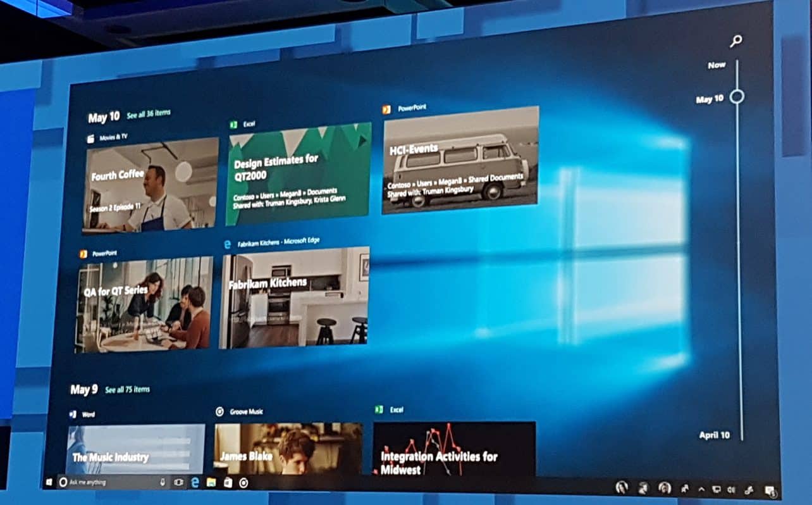
Task: Open the Timeline search magnifier icon
Action: pos(735,41)
